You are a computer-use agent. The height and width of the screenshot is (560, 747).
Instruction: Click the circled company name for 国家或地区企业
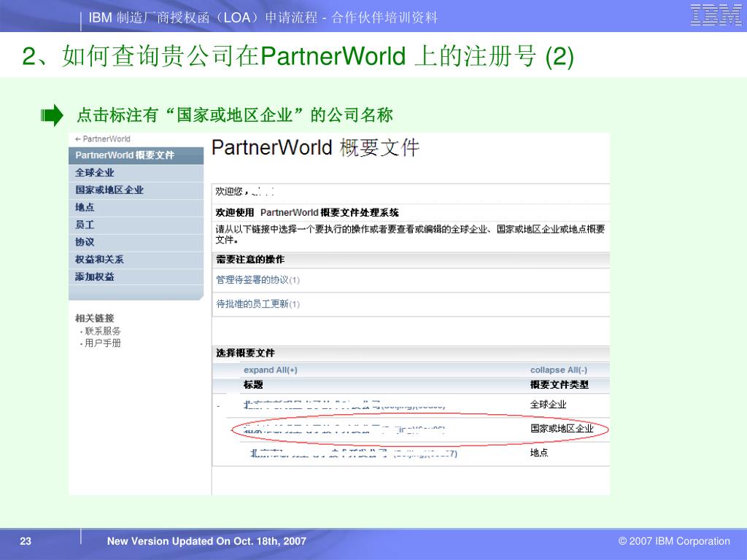(343, 429)
